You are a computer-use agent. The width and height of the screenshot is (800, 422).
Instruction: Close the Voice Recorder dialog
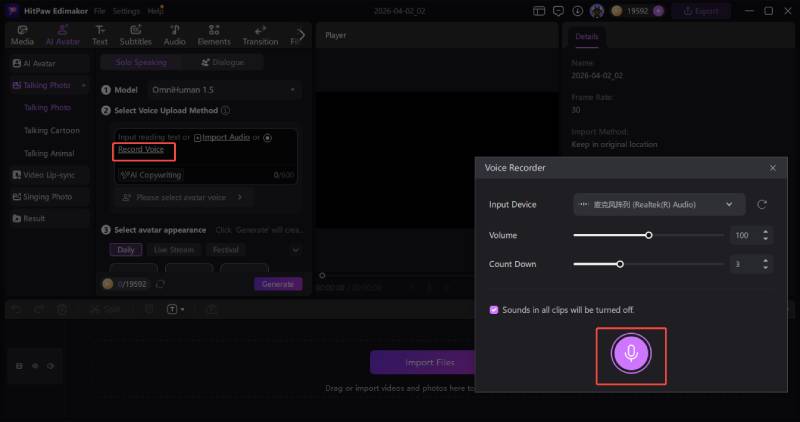point(772,168)
